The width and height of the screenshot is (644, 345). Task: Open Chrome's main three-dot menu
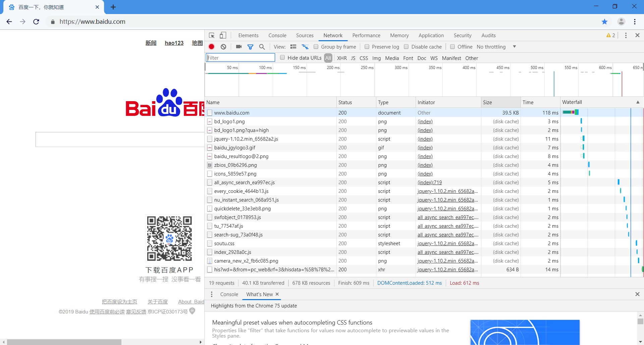pos(635,22)
